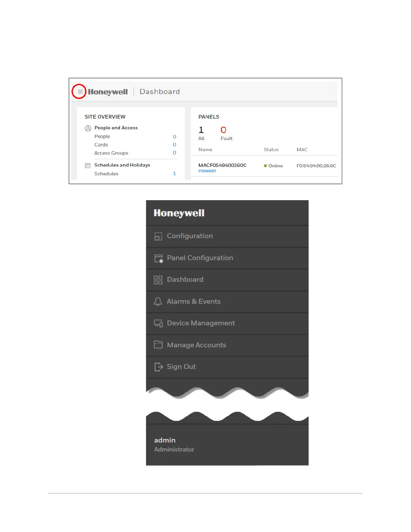Screen dimensions: 411x532
Task: Click the Dashboard grid icon in sidebar
Action: (x=158, y=280)
